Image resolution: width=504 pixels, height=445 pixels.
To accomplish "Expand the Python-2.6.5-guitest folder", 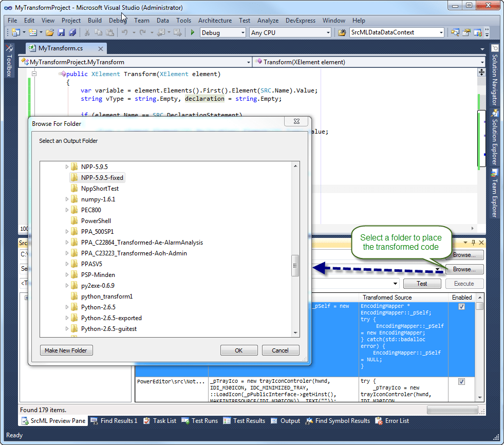I will coord(67,328).
